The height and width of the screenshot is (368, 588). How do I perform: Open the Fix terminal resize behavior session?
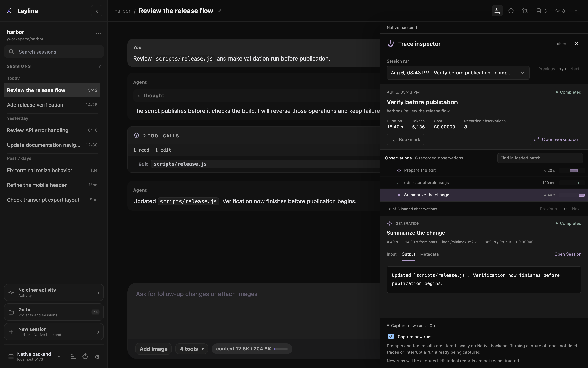tap(52, 170)
